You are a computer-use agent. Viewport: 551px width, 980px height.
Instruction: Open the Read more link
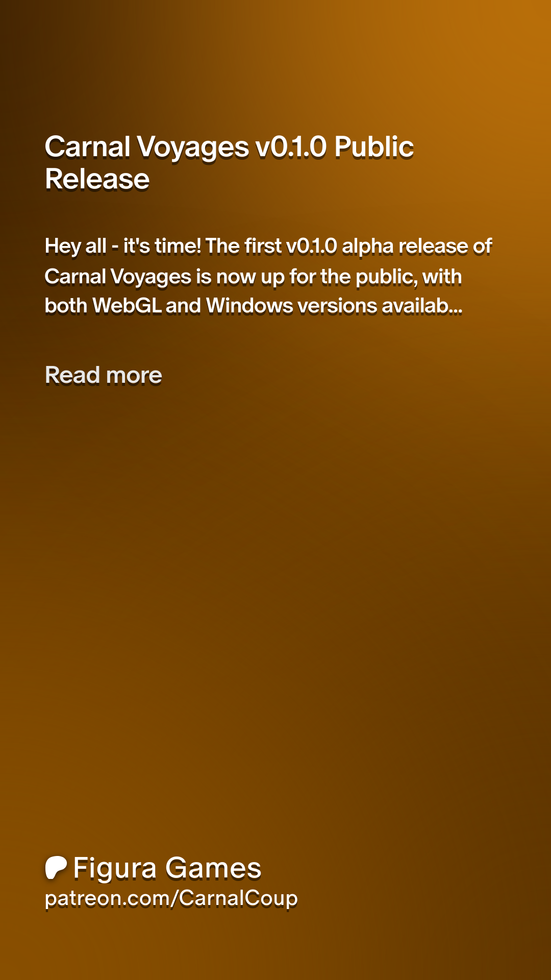[x=104, y=375]
